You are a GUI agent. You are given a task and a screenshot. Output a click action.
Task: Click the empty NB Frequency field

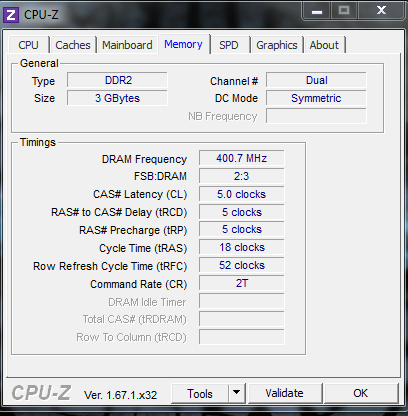click(316, 116)
